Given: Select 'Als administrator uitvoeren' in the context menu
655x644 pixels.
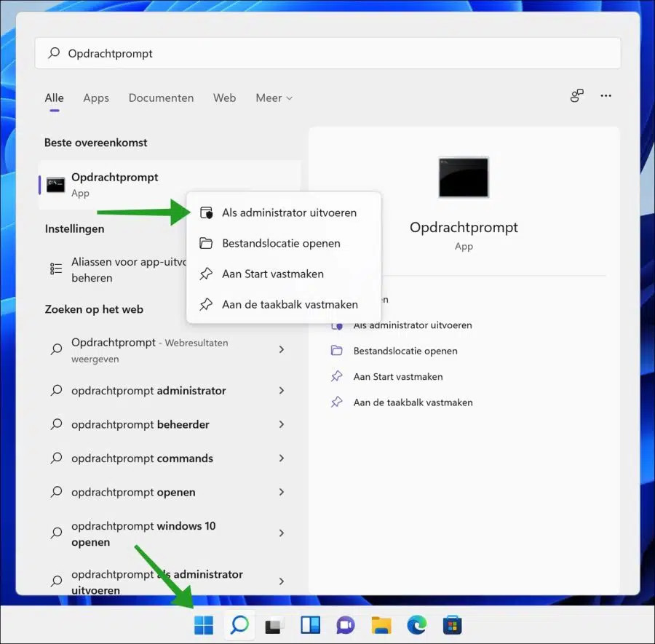Looking at the screenshot, I should click(x=284, y=212).
